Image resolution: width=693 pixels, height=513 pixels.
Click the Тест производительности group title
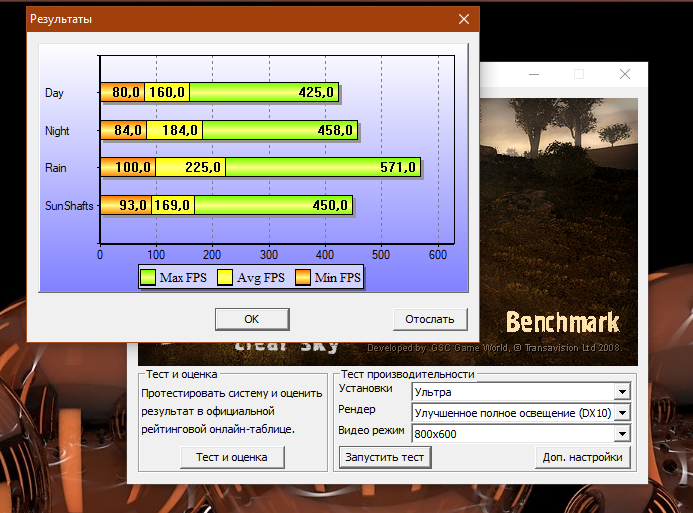coord(407,374)
